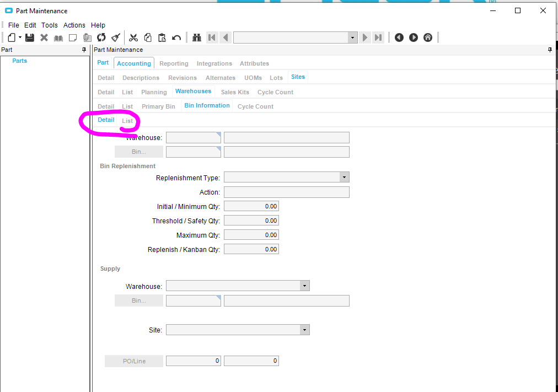
Task: Select the Sites tab
Action: [x=298, y=77]
